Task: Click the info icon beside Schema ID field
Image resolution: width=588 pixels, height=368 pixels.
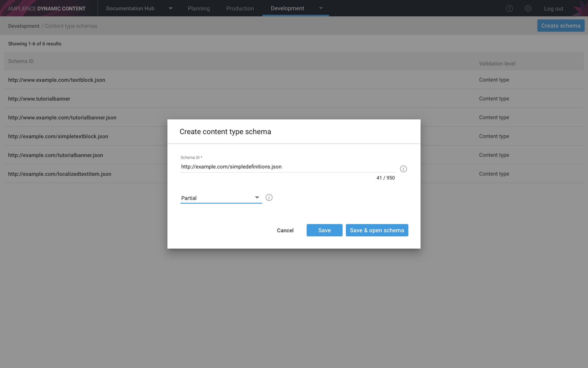Action: coord(403,169)
